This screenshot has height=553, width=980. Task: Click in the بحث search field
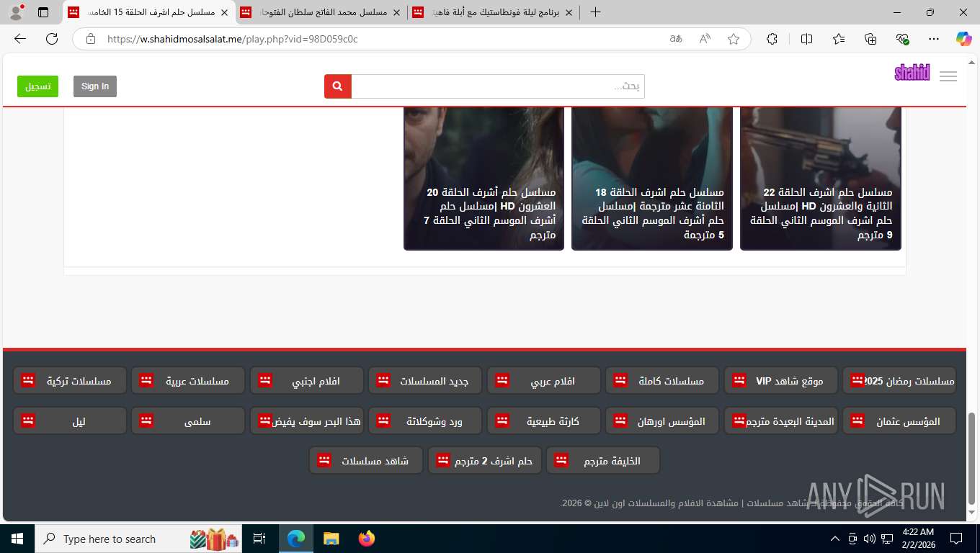pyautogui.click(x=498, y=86)
